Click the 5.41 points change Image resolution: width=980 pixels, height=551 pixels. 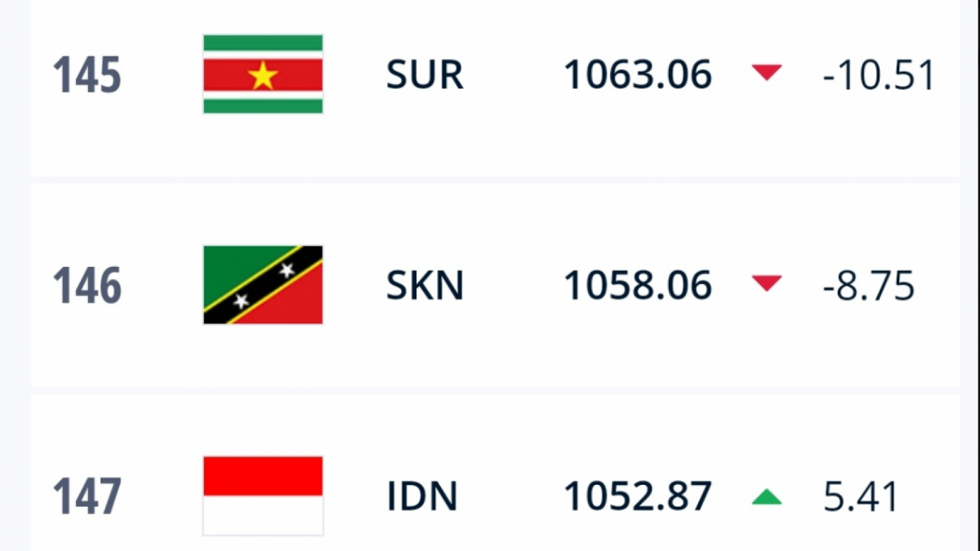click(x=861, y=496)
